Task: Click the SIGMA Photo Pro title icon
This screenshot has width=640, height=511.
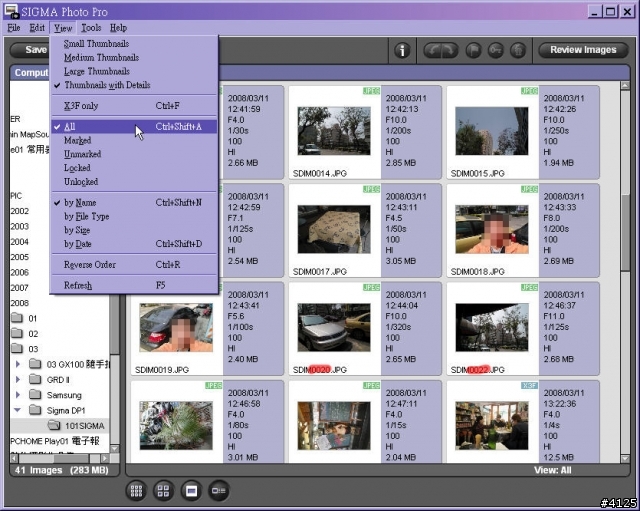Action: (x=11, y=11)
